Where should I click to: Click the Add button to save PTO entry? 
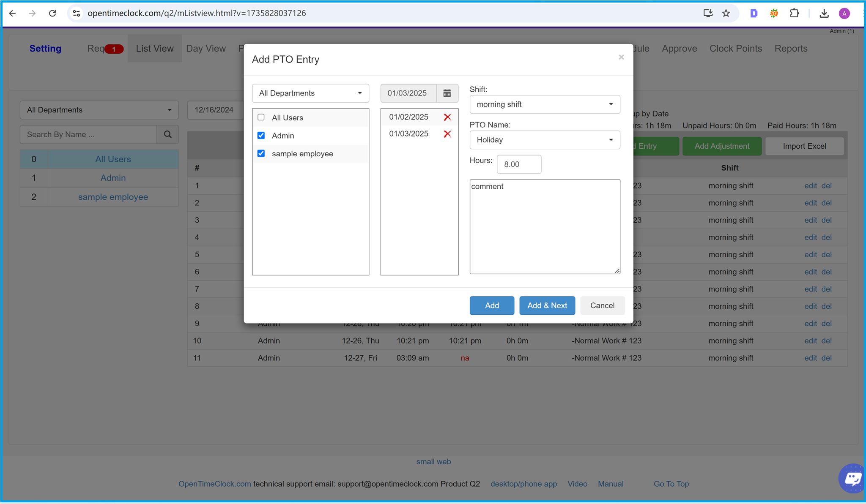click(492, 305)
